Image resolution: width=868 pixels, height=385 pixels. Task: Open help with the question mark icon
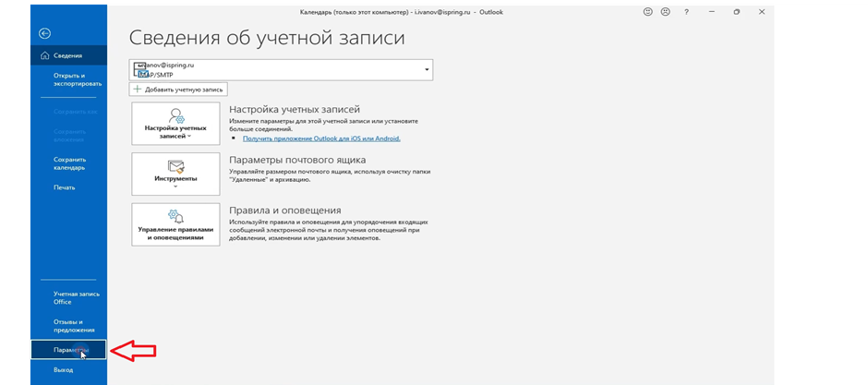pyautogui.click(x=686, y=12)
